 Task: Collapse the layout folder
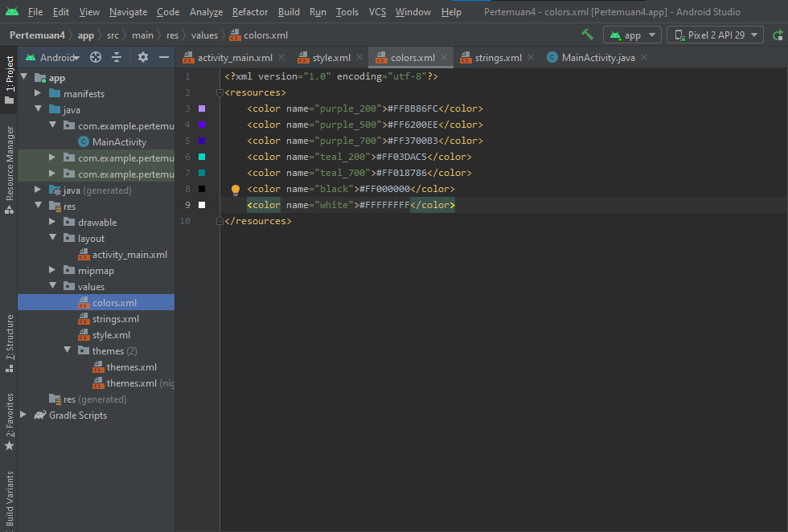pos(52,238)
